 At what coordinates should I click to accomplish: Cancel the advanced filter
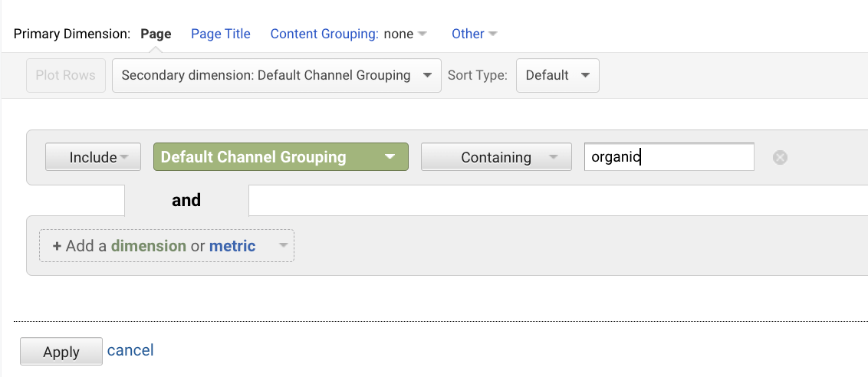pos(130,350)
